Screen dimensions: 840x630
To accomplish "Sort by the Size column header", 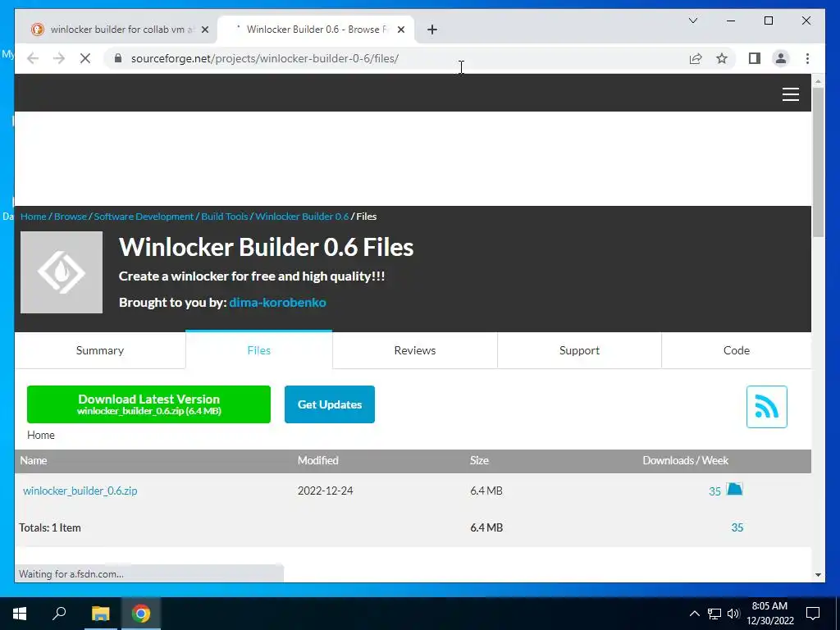I will click(479, 460).
